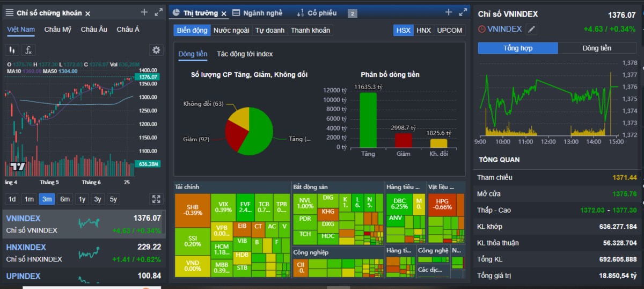This screenshot has width=644, height=289.
Task: Set chart range to 1m
Action: click(x=29, y=199)
